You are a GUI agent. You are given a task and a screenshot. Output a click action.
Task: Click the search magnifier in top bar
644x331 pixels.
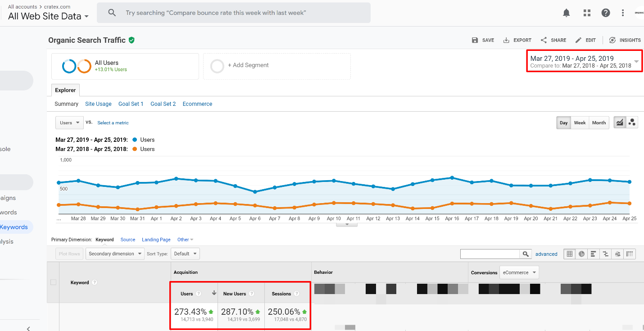[112, 13]
